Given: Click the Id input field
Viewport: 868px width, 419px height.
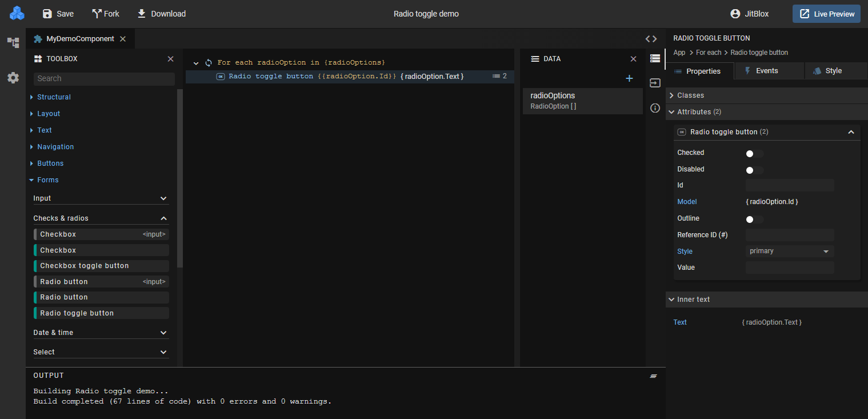Looking at the screenshot, I should [790, 185].
